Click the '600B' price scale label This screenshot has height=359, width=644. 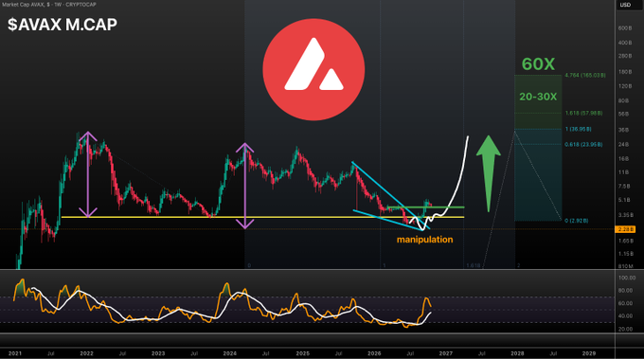pos(625,27)
